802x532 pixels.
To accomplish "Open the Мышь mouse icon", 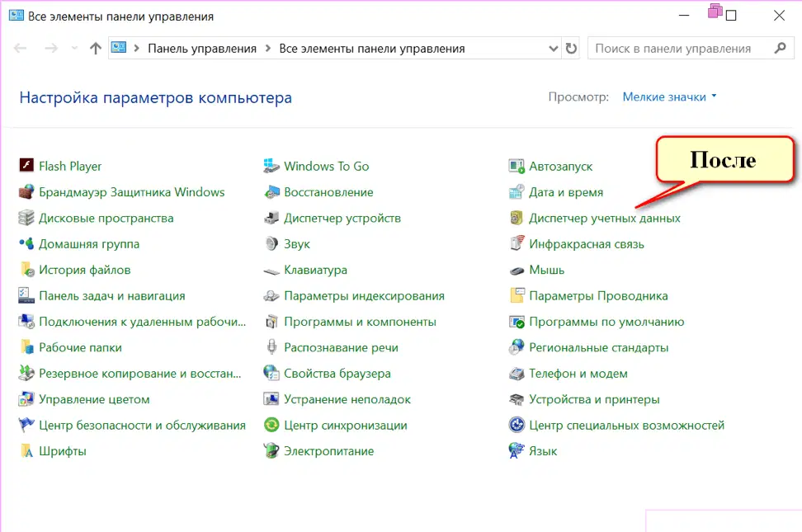I will click(517, 271).
